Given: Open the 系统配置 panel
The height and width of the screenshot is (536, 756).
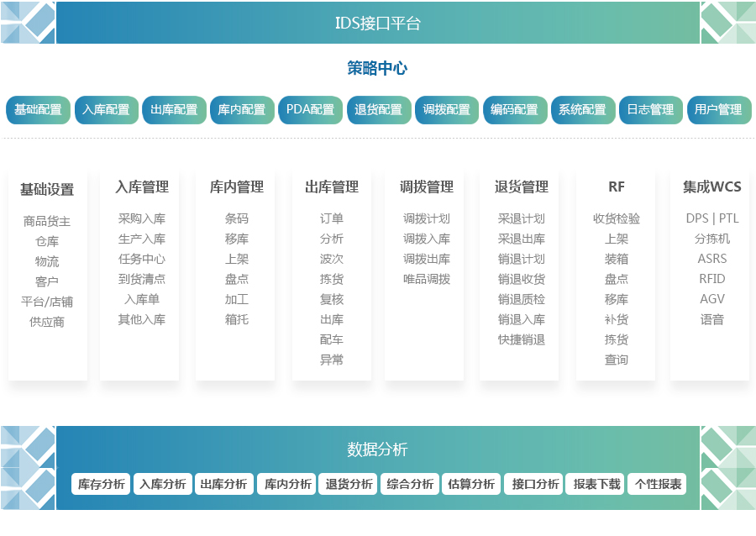Looking at the screenshot, I should point(582,109).
